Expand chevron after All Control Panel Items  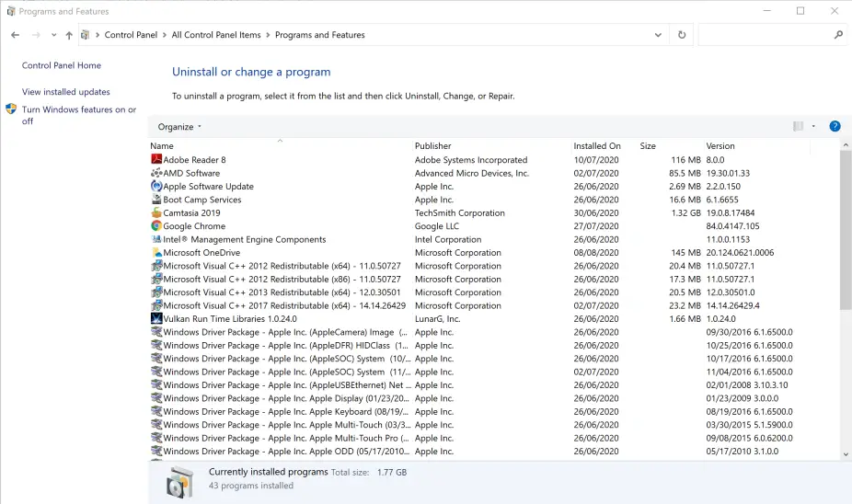268,35
